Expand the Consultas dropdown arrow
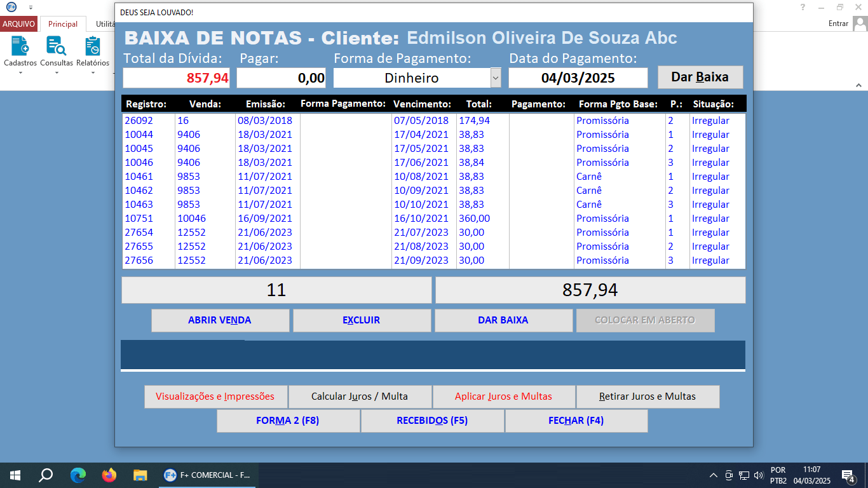Viewport: 868px width, 488px height. click(57, 72)
